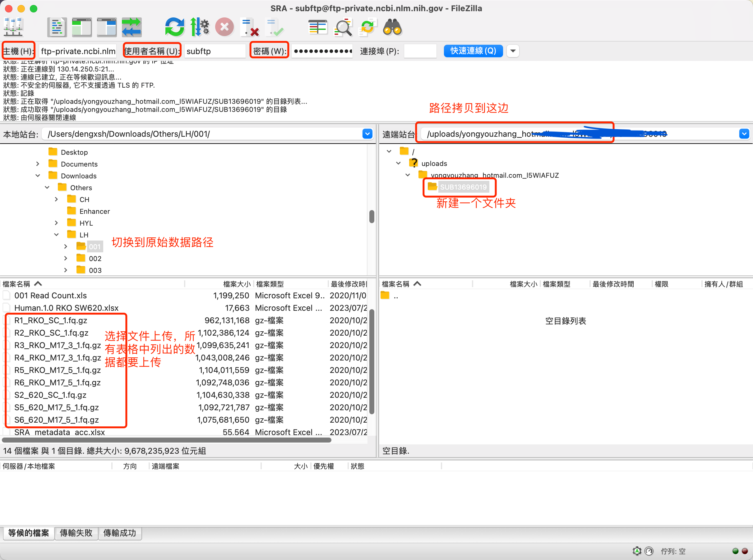Toggle the message log display icon
Image resolution: width=753 pixels, height=560 pixels.
point(57,27)
